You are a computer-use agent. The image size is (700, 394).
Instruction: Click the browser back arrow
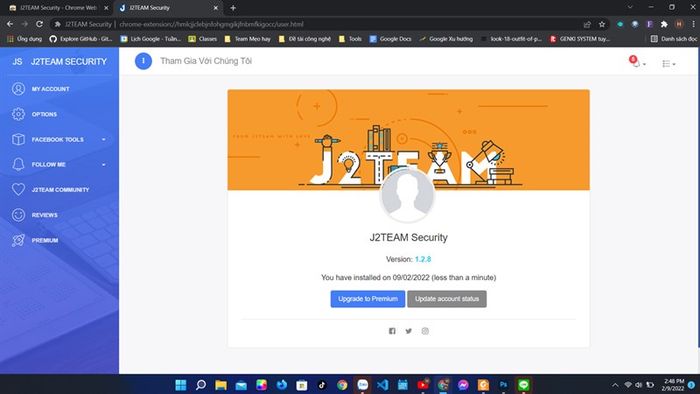point(10,24)
